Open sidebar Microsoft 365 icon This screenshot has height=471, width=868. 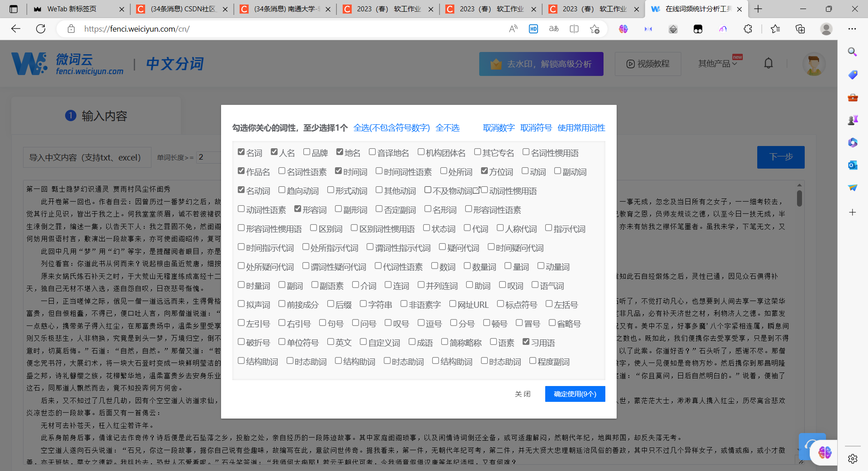[x=853, y=142]
